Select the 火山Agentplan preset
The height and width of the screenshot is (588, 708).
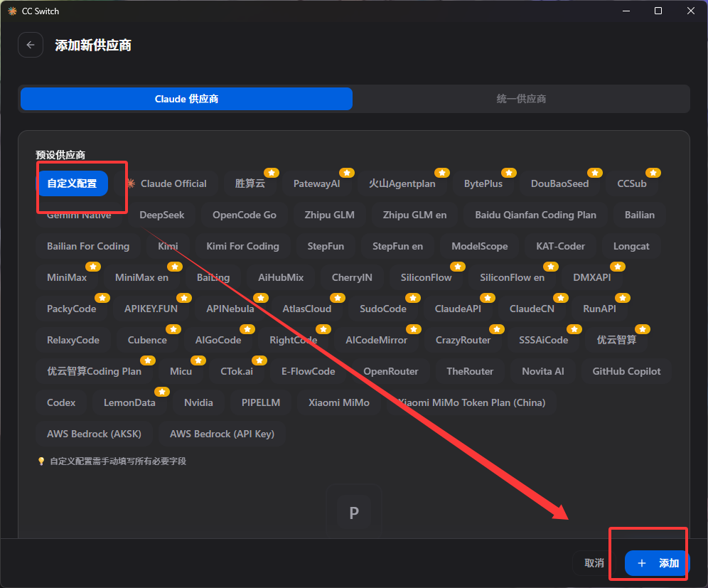tap(402, 183)
